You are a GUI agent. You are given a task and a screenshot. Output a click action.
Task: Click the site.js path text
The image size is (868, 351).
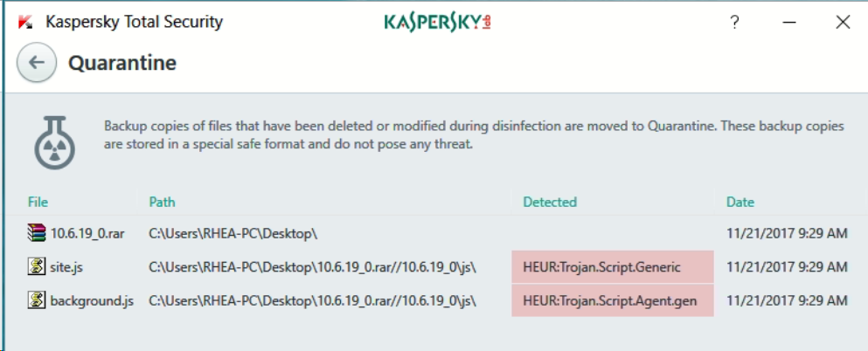pyautogui.click(x=312, y=266)
